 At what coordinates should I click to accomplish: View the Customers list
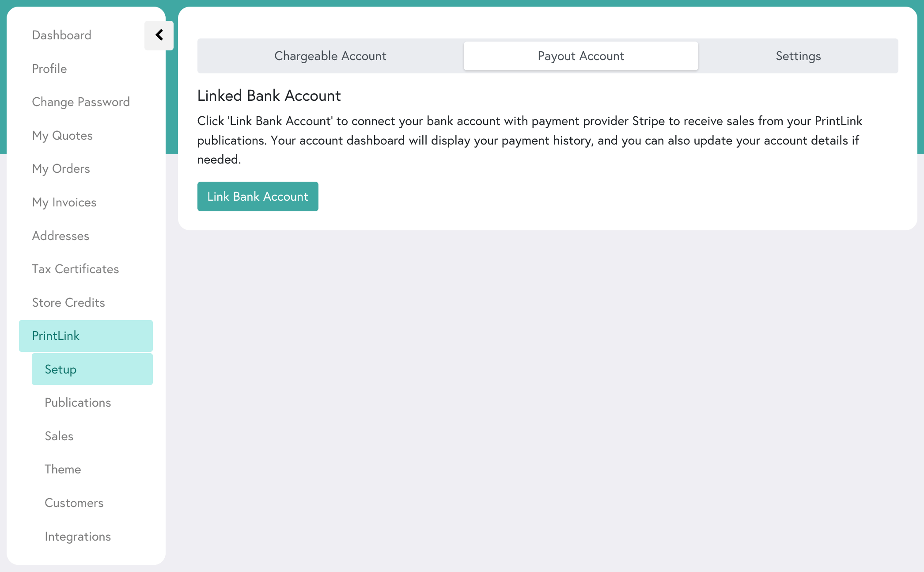74,503
